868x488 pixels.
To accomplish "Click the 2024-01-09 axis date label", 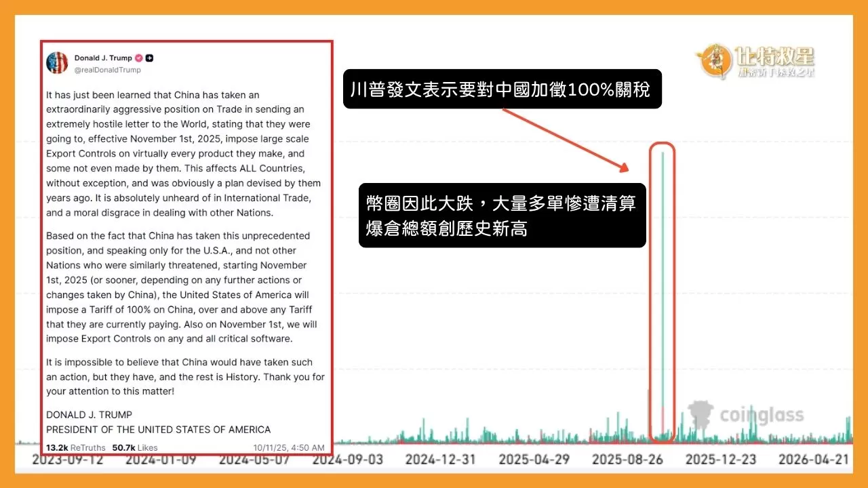I will pyautogui.click(x=161, y=460).
